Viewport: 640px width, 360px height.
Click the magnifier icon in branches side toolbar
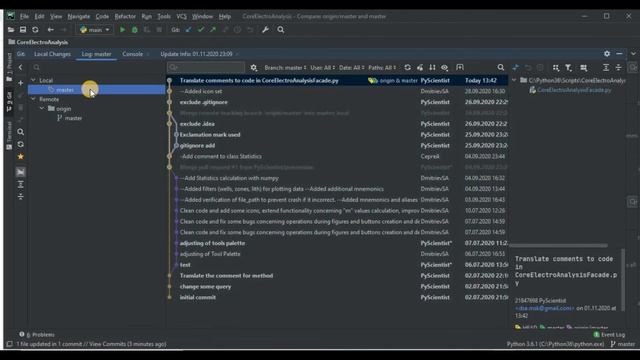(20, 132)
